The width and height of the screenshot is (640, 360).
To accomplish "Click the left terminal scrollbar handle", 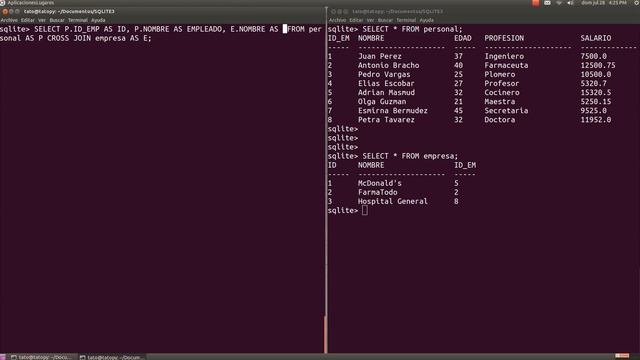I will (x=325, y=334).
